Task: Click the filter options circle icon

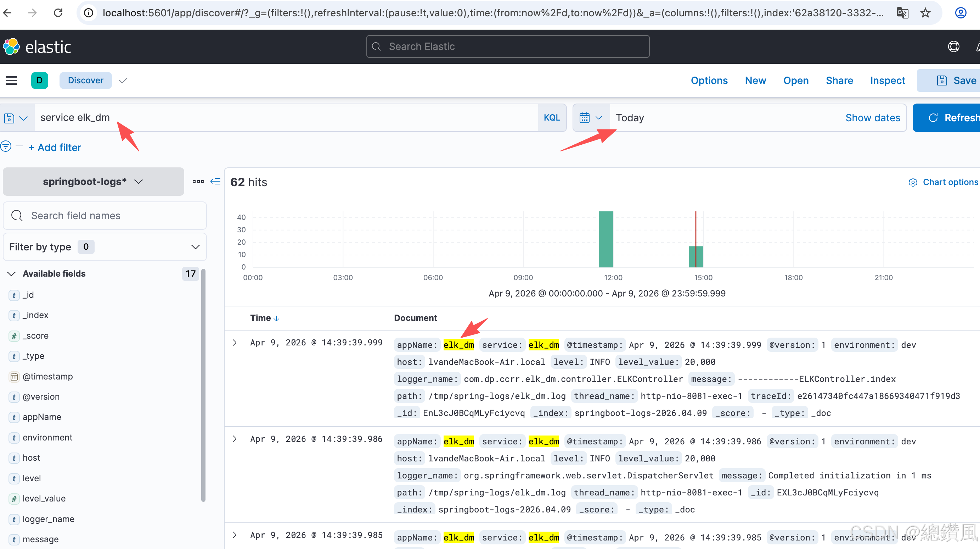Action: click(x=6, y=146)
